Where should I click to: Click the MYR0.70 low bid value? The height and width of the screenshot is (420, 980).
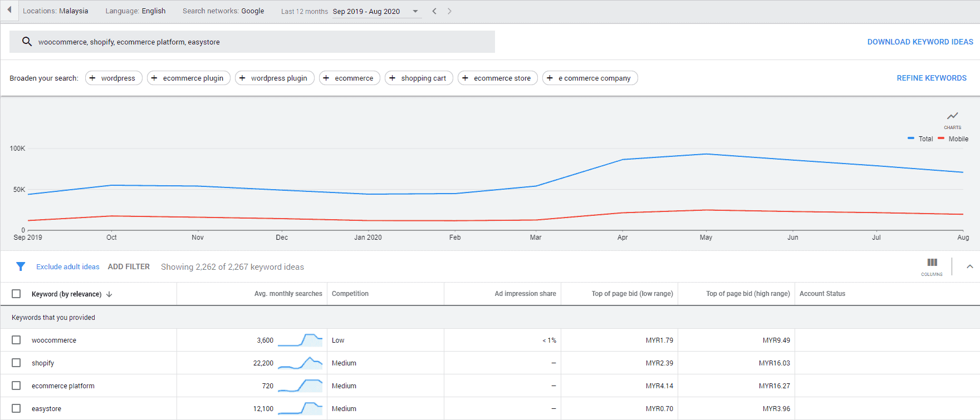click(x=659, y=408)
